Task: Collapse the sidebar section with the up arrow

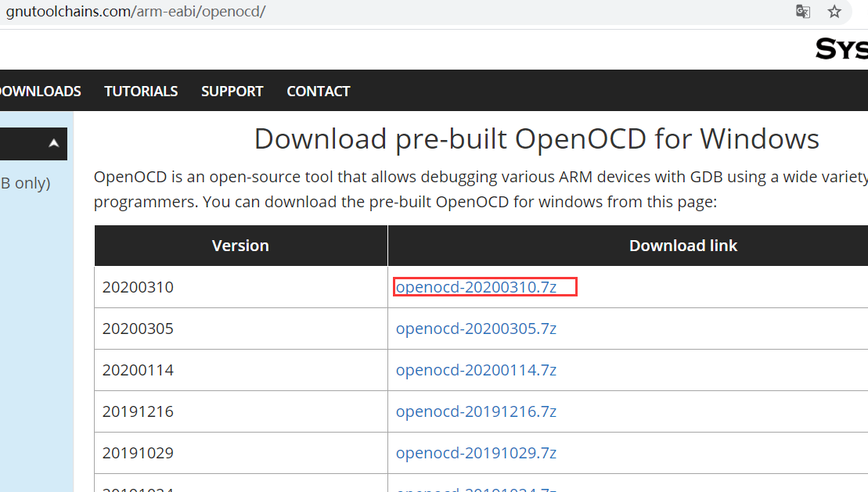Action: coord(53,143)
